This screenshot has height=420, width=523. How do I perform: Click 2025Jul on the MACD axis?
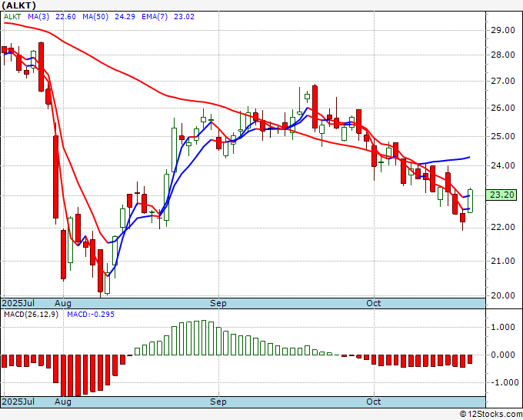(x=18, y=402)
